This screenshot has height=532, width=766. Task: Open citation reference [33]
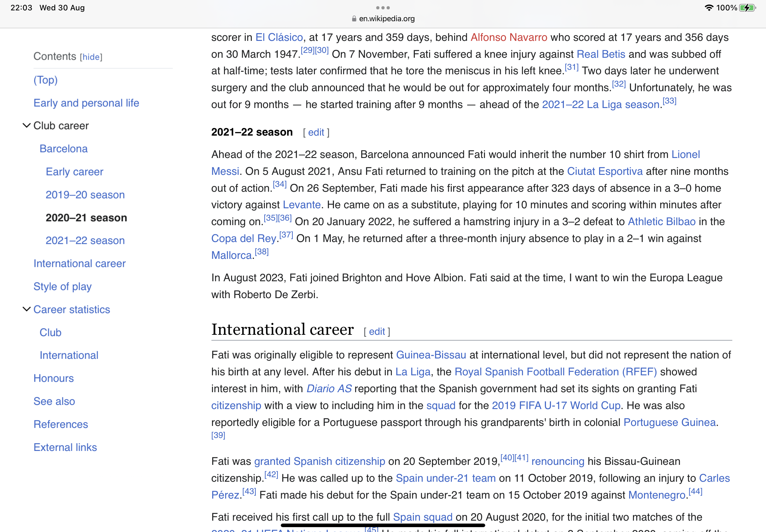pos(669,101)
